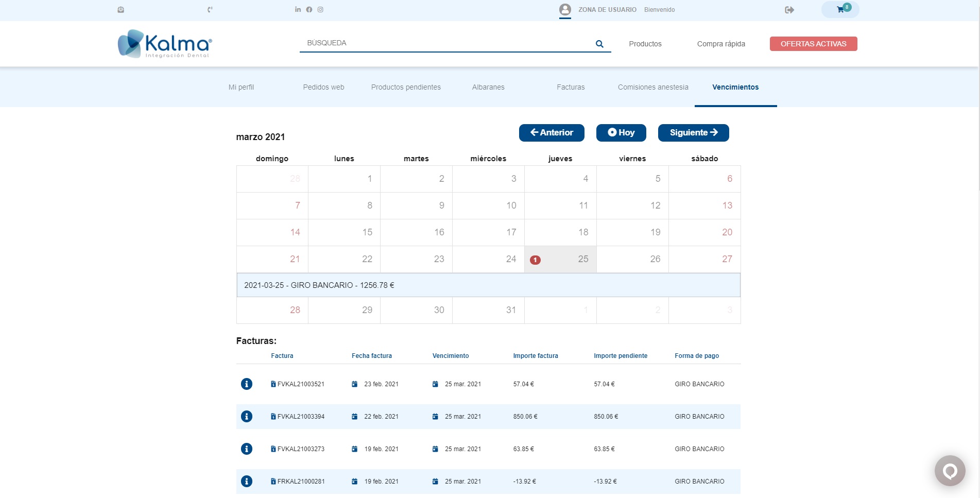This screenshot has height=498, width=980.
Task: Click ZONA DE USUARIO link
Action: point(607,10)
